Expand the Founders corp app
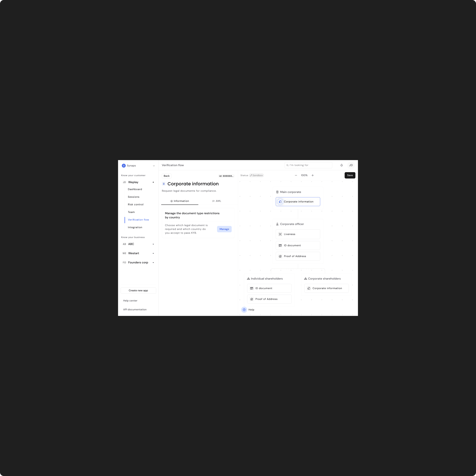Image resolution: width=476 pixels, height=476 pixels. click(153, 263)
